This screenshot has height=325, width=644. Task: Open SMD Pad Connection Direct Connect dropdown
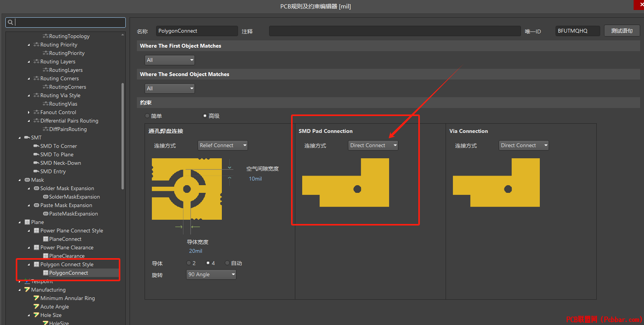373,145
